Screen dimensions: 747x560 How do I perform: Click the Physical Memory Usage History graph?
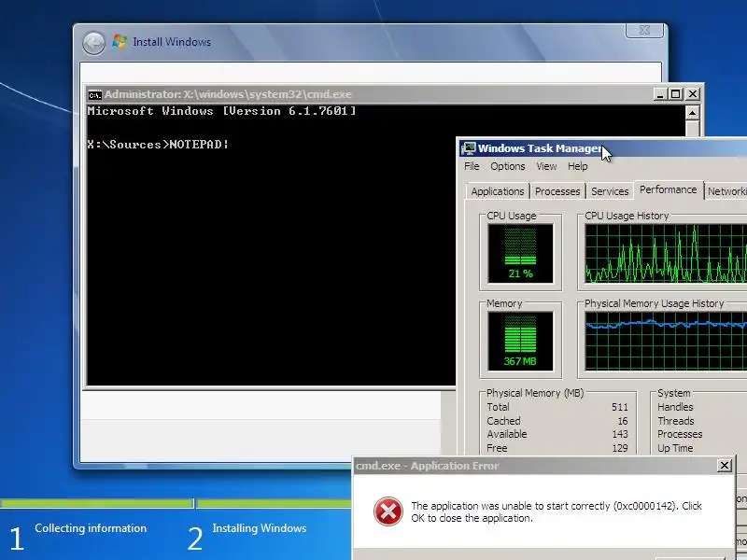click(x=666, y=341)
